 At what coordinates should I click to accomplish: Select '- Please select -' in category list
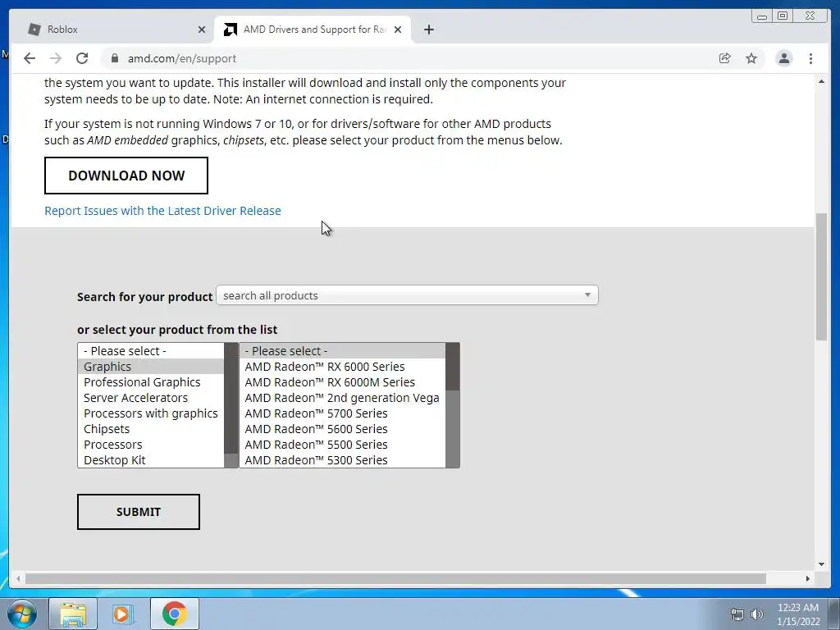[151, 351]
